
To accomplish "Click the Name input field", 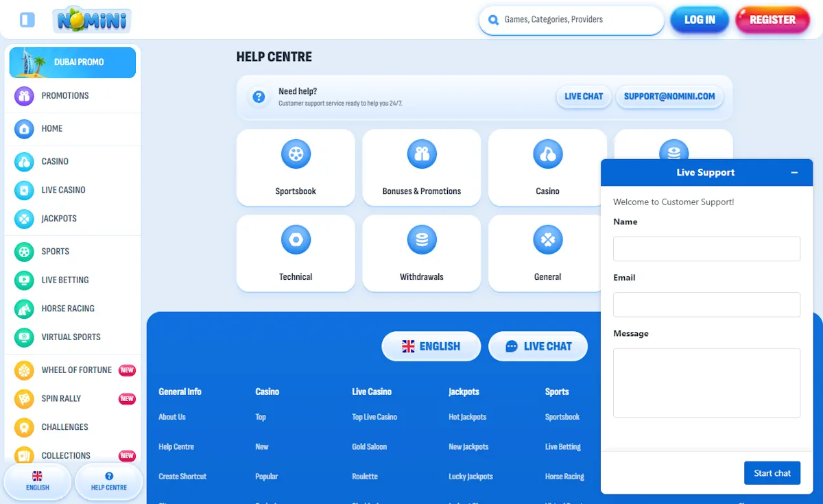I will 706,249.
